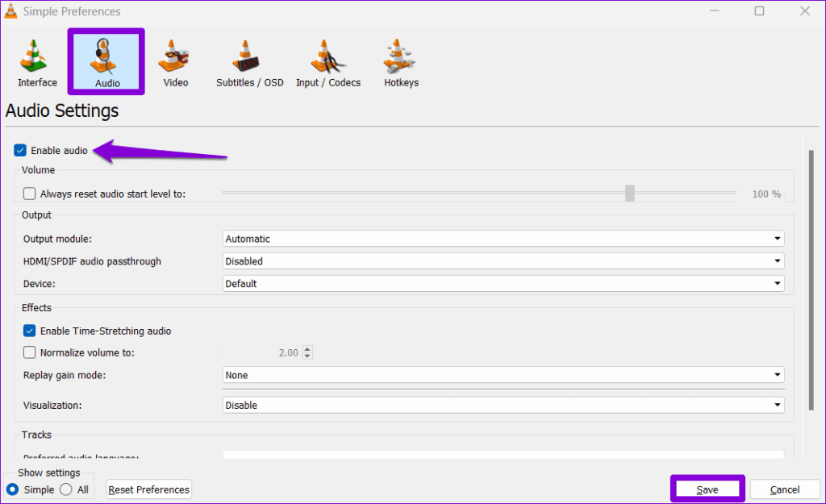Open the Visualization dropdown
Viewport: 826px width, 504px height.
tap(776, 405)
